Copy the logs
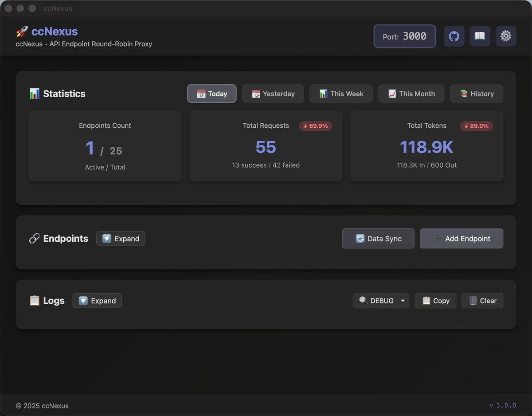532x416 pixels. [x=435, y=301]
